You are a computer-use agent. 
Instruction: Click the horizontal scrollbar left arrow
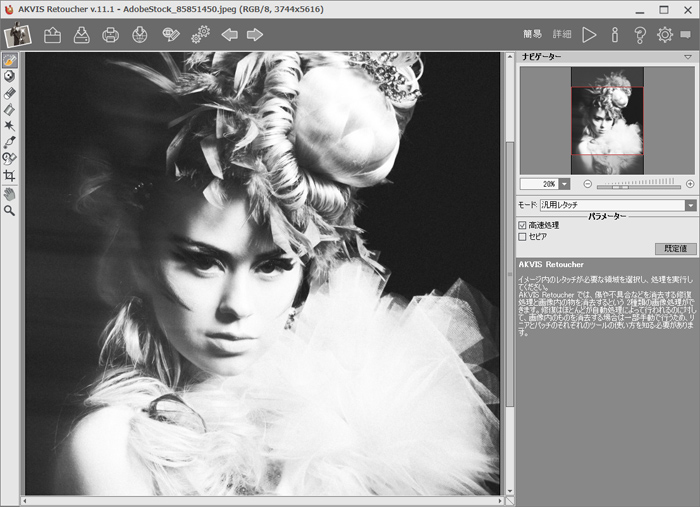click(25, 501)
